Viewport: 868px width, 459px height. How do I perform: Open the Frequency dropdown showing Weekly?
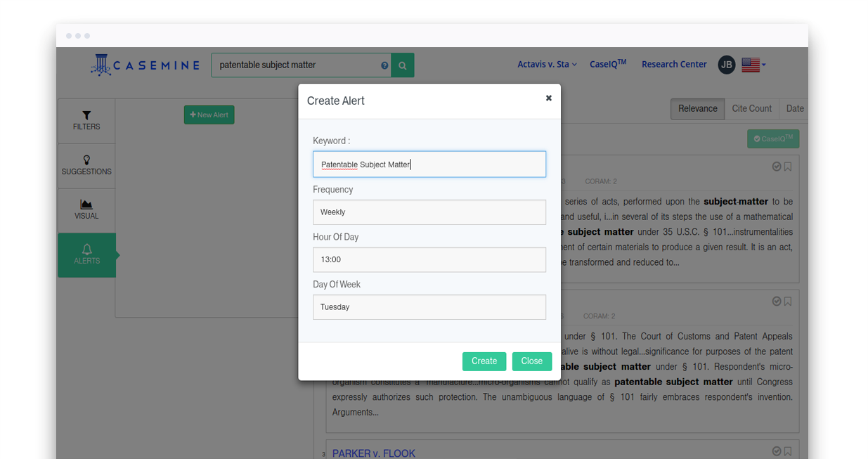tap(429, 212)
